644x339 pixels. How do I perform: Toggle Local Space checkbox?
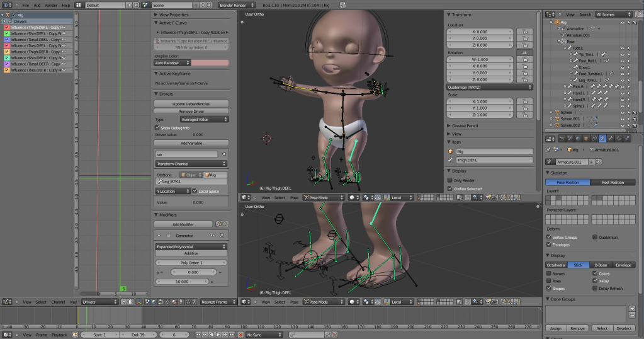[x=195, y=191]
